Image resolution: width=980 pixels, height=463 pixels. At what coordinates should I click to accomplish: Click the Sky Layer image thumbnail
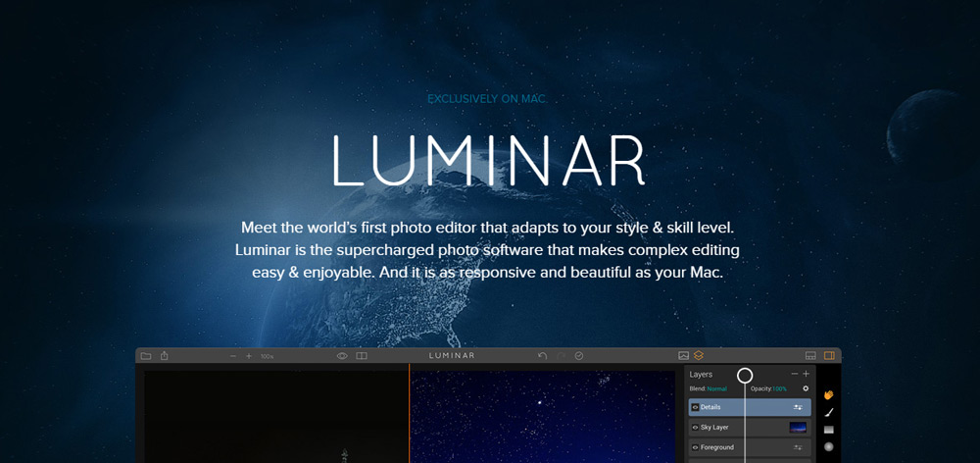[798, 428]
